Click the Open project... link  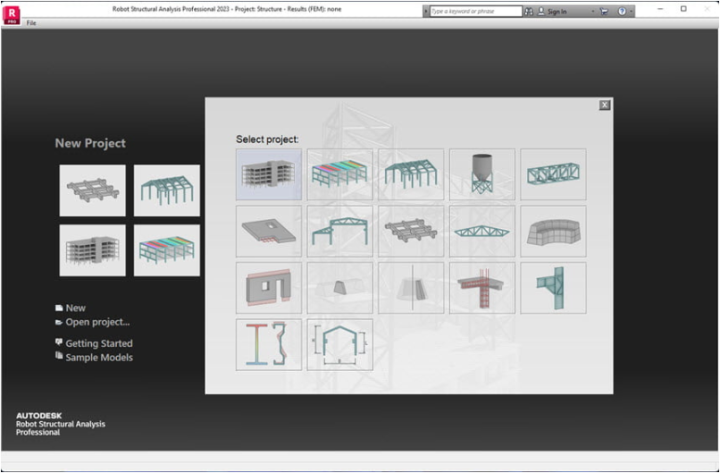pos(97,322)
